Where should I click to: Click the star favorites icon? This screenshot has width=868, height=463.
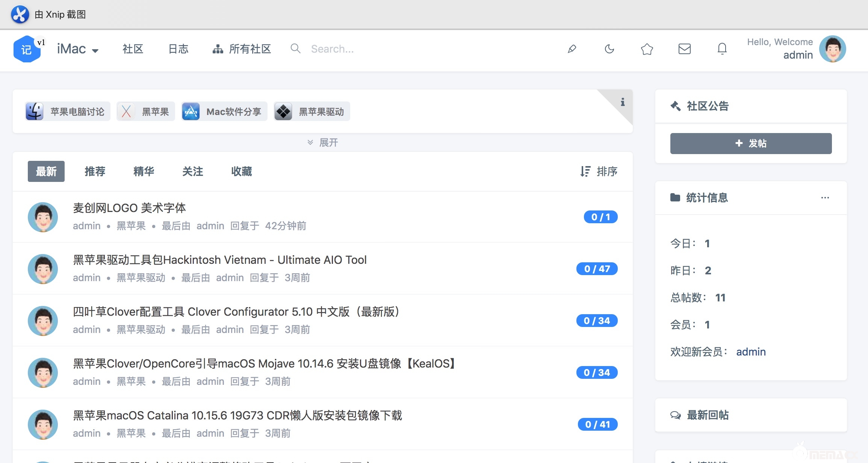(x=646, y=49)
